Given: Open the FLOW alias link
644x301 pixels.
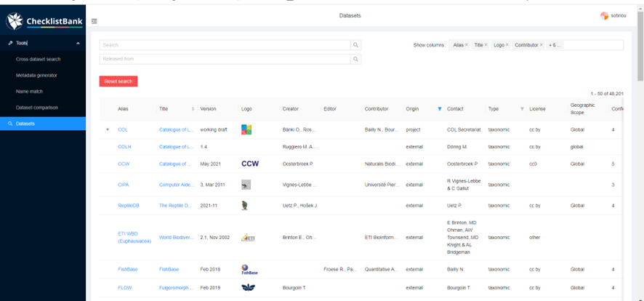Looking at the screenshot, I should click(125, 288).
